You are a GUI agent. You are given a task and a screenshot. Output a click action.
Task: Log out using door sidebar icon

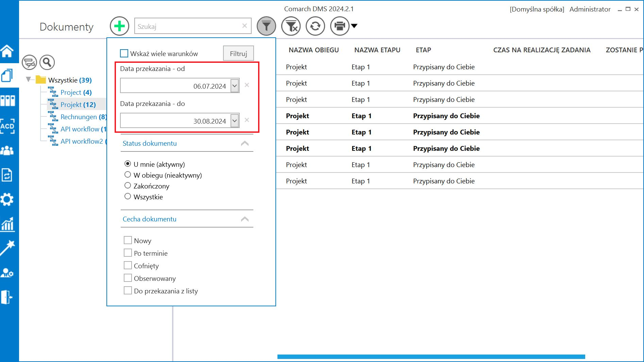coord(6,297)
